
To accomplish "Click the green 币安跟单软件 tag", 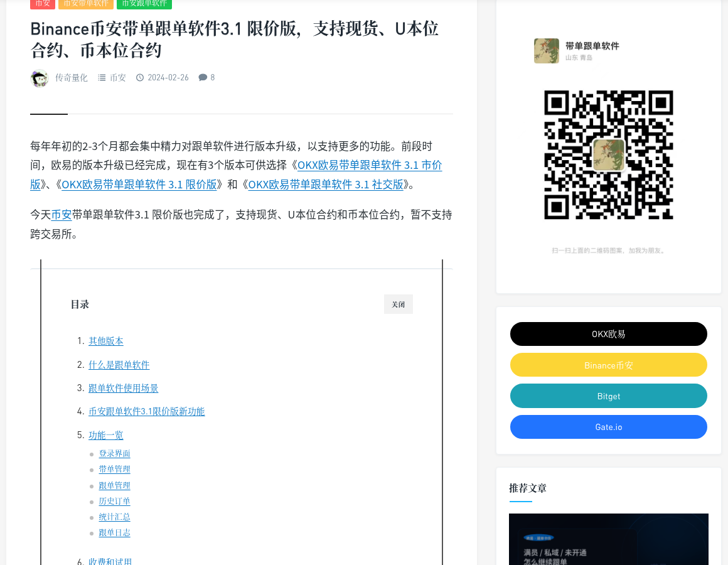I will (144, 4).
